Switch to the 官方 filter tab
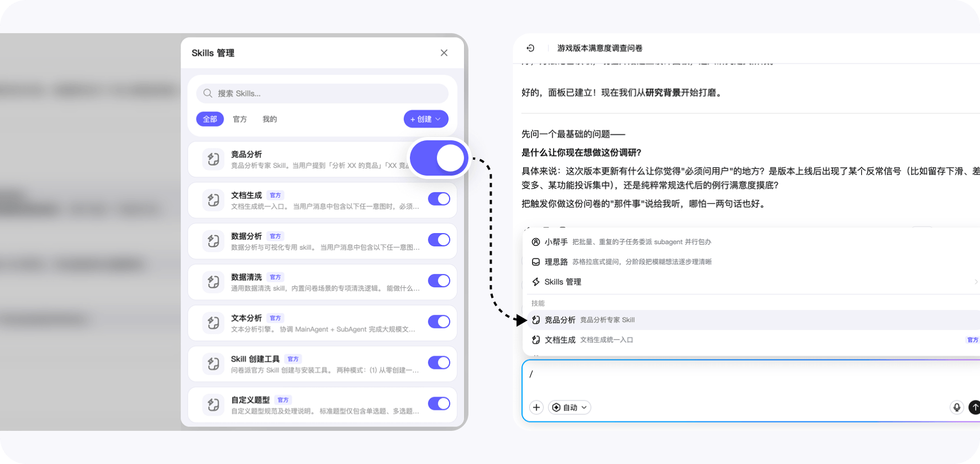Viewport: 980px width, 464px height. coord(240,119)
